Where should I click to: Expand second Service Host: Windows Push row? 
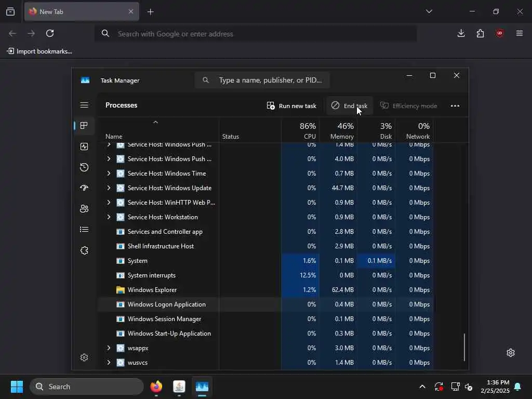109,159
